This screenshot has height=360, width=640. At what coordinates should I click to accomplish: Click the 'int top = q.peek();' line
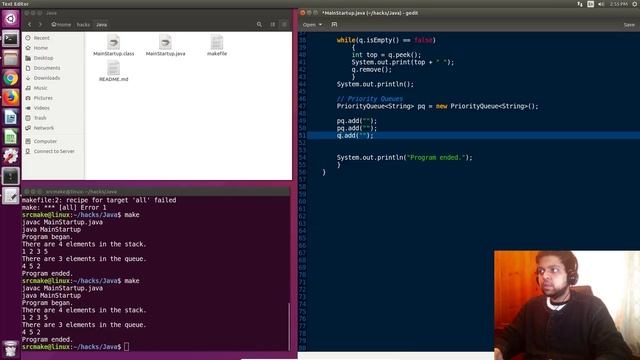(x=386, y=55)
